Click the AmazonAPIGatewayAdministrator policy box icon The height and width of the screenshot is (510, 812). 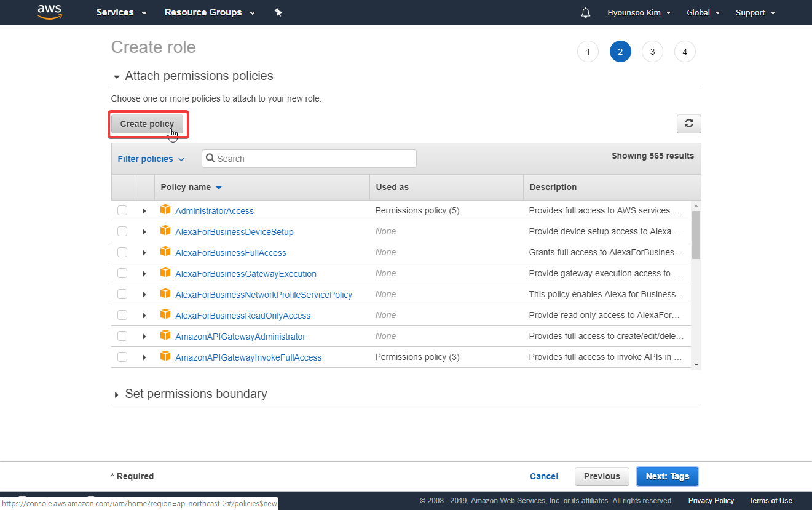point(165,335)
